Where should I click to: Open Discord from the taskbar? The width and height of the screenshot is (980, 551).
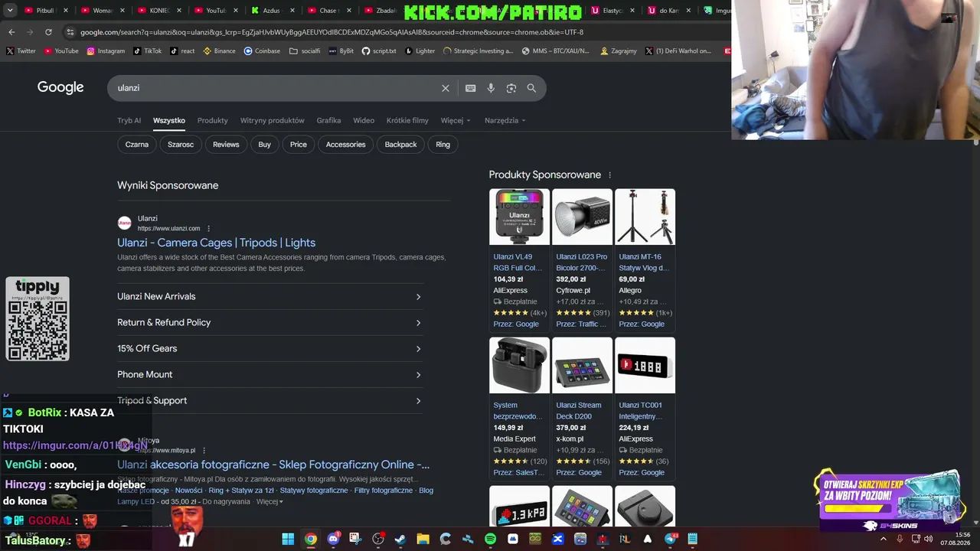pos(333,539)
